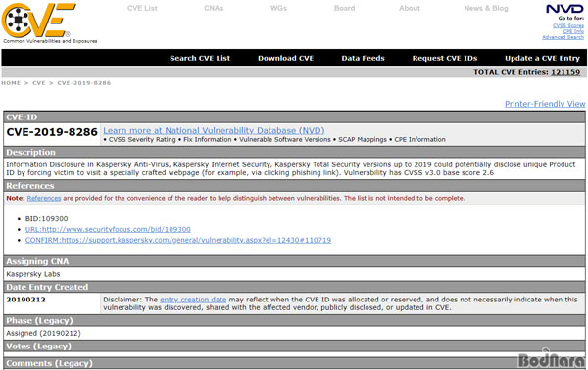Click Request CVE IDs in black bar

(x=445, y=58)
